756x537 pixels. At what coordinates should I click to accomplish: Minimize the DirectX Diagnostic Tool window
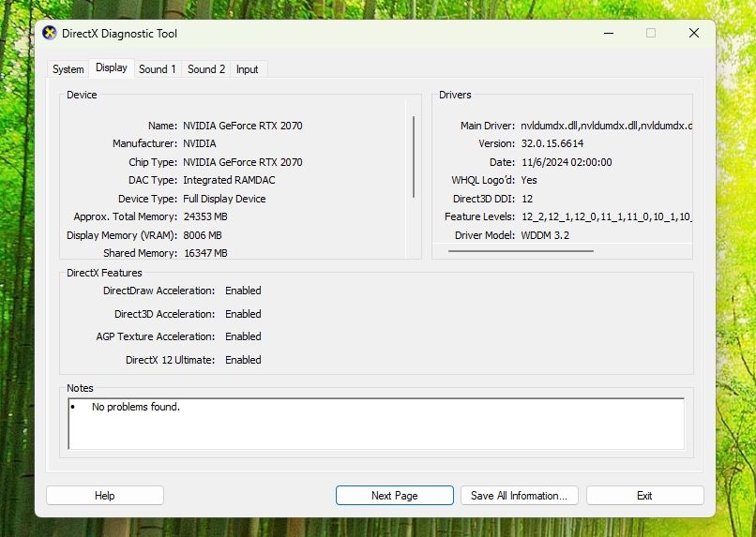click(609, 33)
